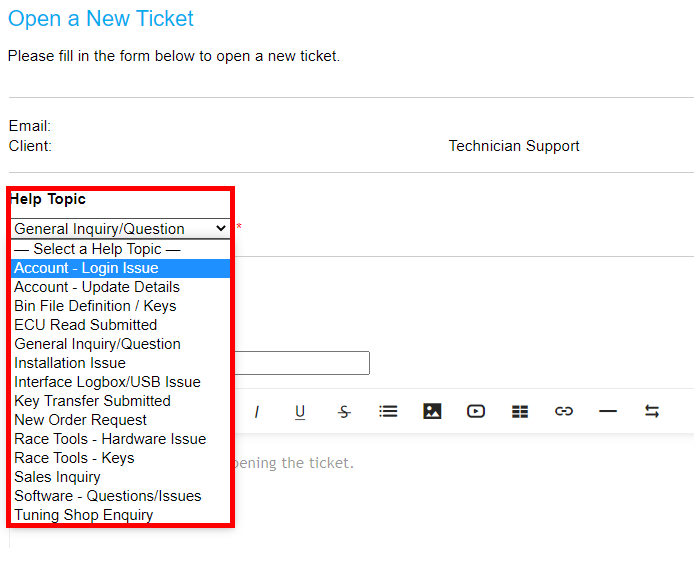The image size is (699, 561).
Task: Insert an image into the ticket
Action: (432, 411)
